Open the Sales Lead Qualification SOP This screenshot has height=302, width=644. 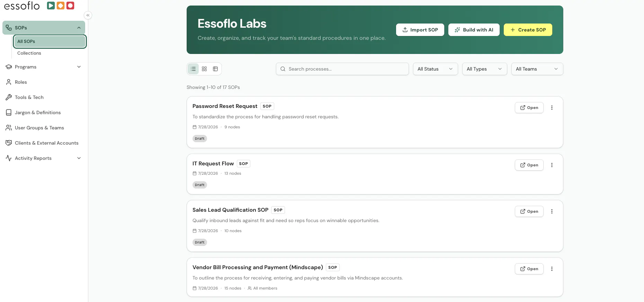529,211
